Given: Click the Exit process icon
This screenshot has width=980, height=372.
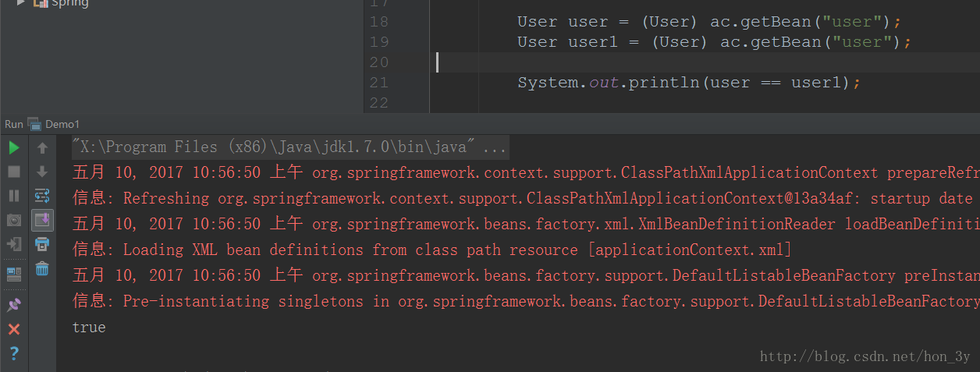Looking at the screenshot, I should (x=14, y=244).
